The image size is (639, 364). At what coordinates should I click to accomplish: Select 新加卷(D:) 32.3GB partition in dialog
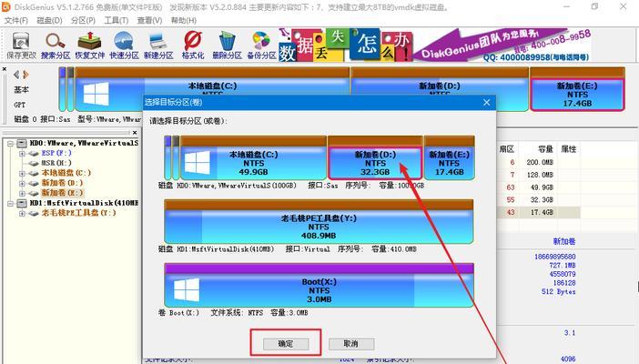375,158
